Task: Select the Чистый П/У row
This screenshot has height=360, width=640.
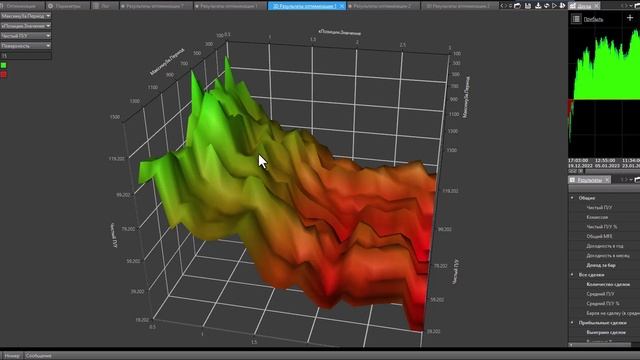Action: pyautogui.click(x=604, y=208)
